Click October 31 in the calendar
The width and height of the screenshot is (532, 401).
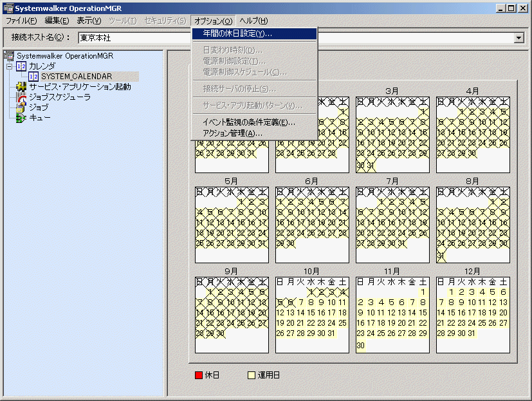331,333
